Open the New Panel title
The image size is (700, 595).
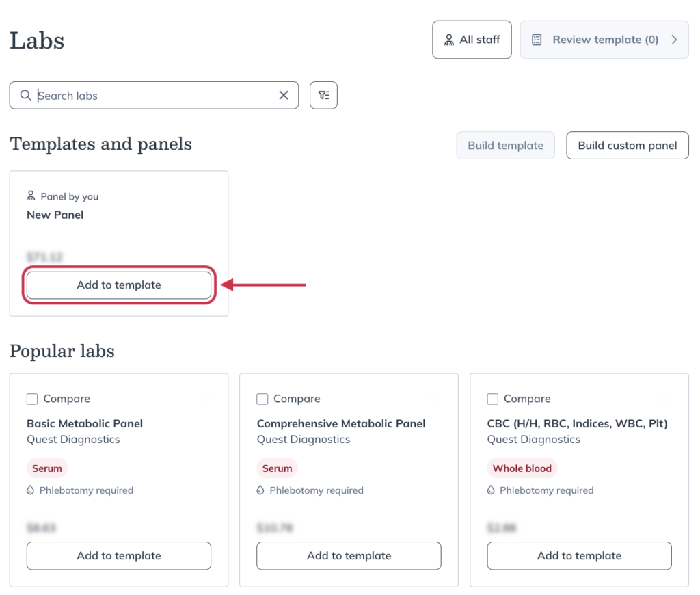[x=55, y=215]
